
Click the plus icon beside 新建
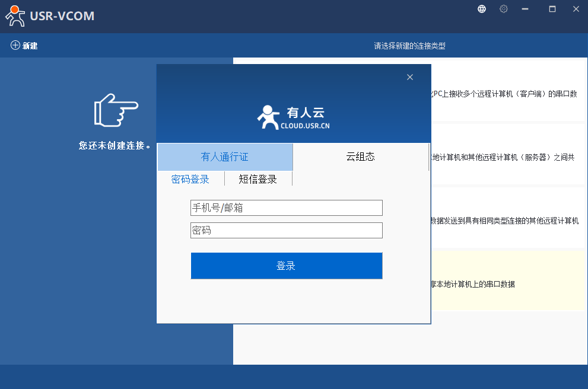15,46
